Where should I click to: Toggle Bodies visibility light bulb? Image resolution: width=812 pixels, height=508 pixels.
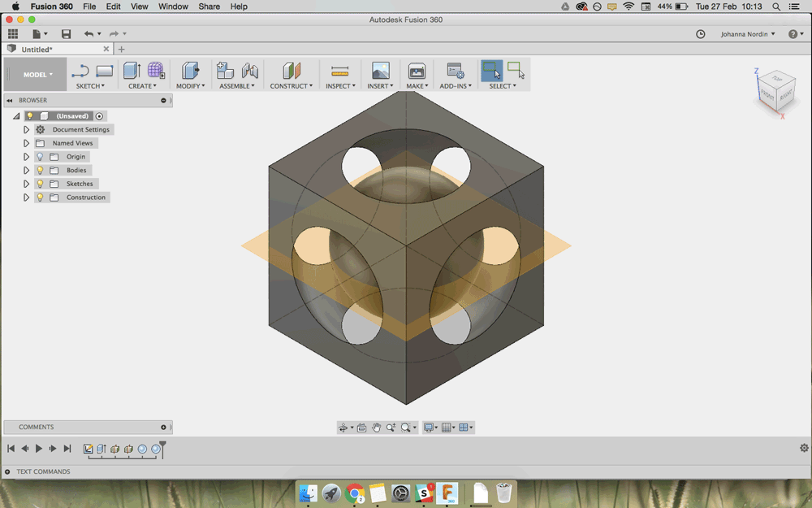(x=40, y=170)
